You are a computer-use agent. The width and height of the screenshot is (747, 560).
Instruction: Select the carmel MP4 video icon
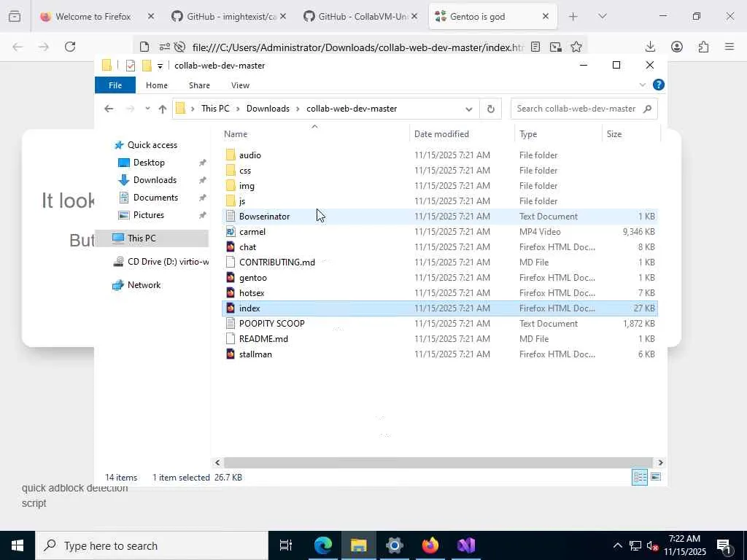click(231, 231)
